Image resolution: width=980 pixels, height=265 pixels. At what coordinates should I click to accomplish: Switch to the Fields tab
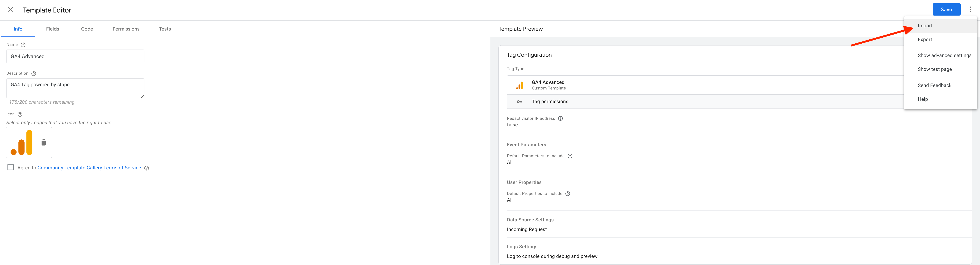tap(52, 29)
